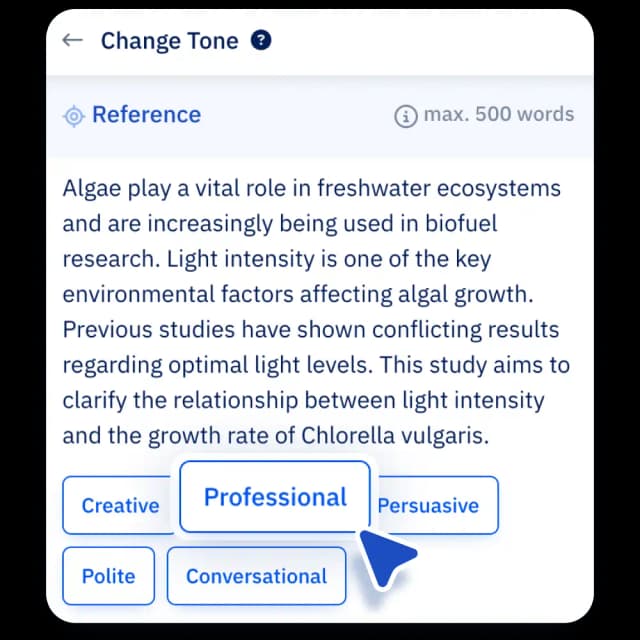
Task: Click the Reference section label
Action: coord(146,115)
